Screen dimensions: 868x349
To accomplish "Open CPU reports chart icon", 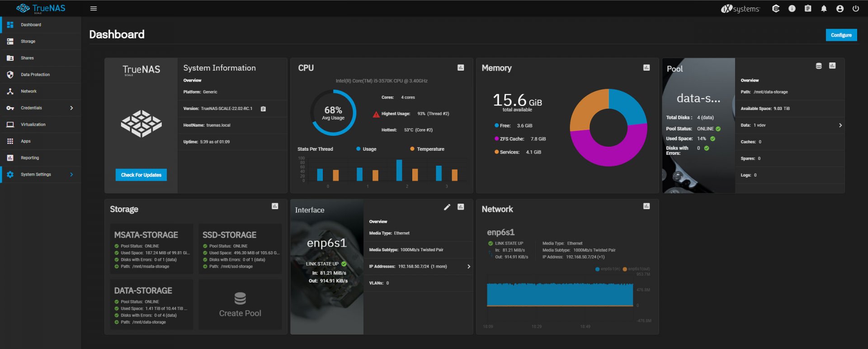I will [x=461, y=67].
